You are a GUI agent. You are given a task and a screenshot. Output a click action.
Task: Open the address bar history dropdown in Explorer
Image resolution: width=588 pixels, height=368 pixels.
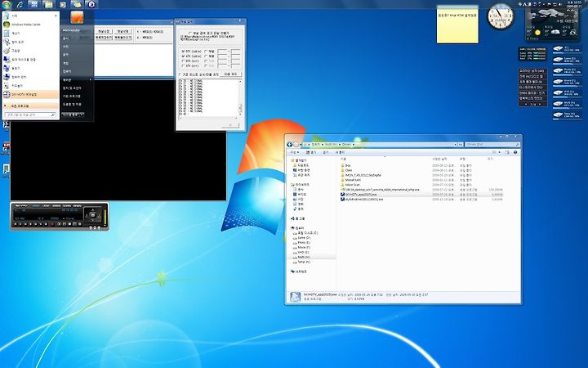point(455,145)
